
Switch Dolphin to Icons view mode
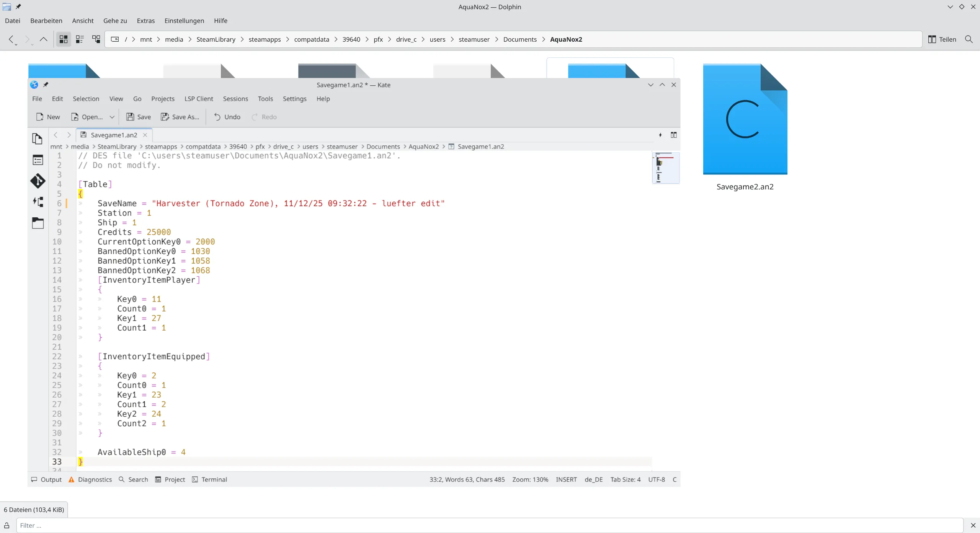64,39
